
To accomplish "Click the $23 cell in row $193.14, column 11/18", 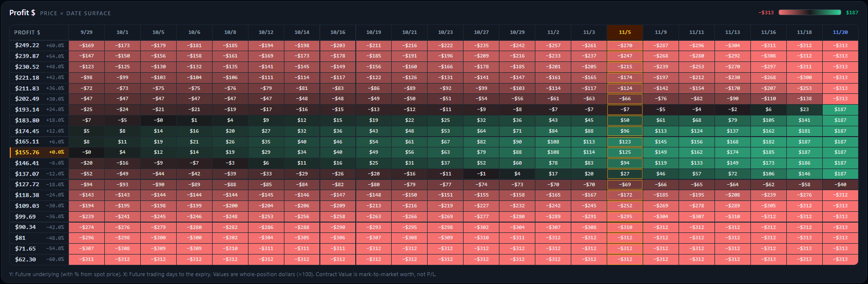I will (x=805, y=110).
